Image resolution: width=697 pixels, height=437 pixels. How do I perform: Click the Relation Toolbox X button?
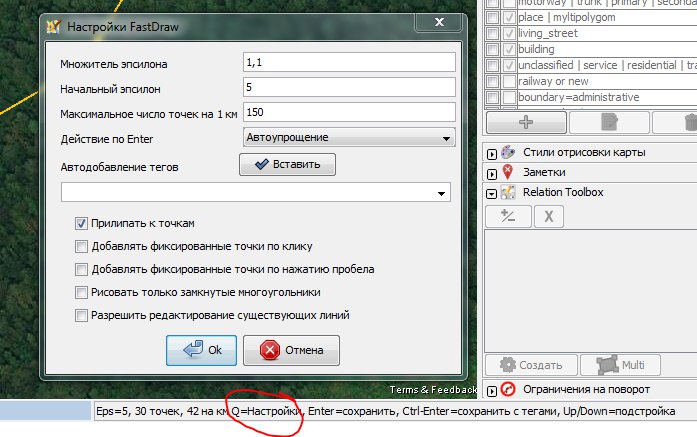pyautogui.click(x=549, y=216)
